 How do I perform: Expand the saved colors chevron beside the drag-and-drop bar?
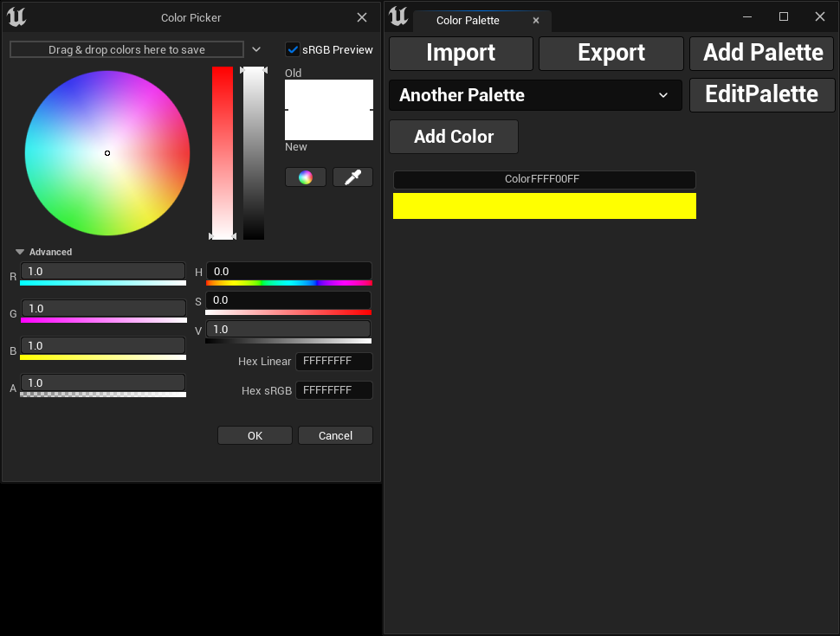(x=256, y=49)
